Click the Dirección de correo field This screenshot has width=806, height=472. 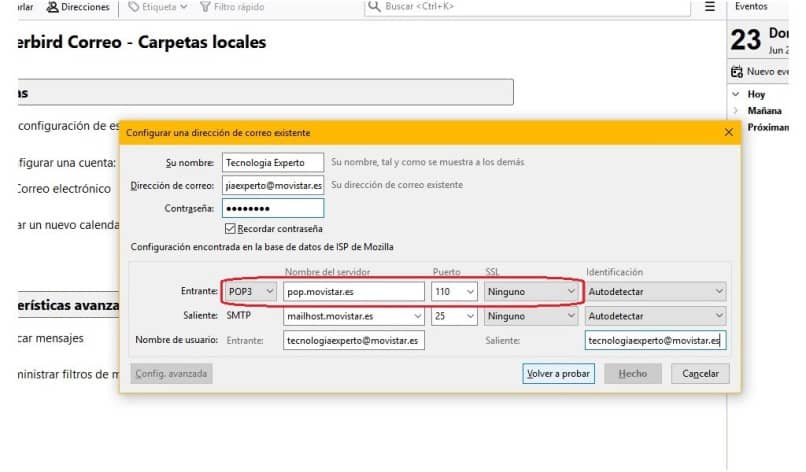[x=273, y=186]
